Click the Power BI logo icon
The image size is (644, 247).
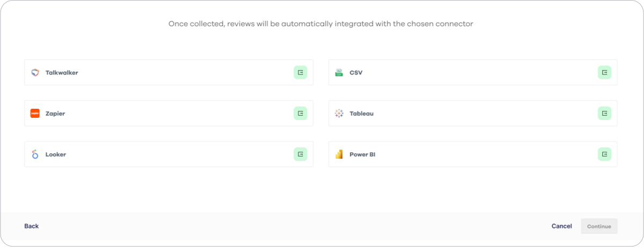pos(339,154)
